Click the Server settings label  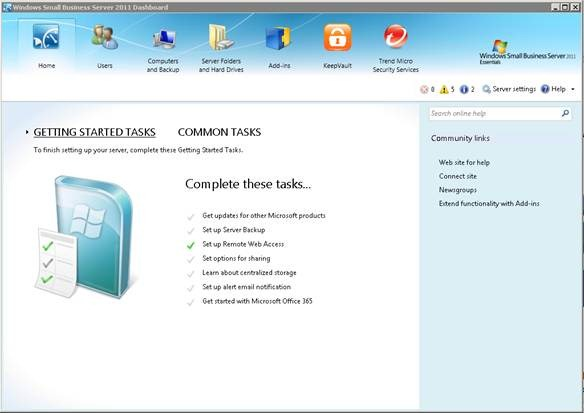click(x=514, y=89)
